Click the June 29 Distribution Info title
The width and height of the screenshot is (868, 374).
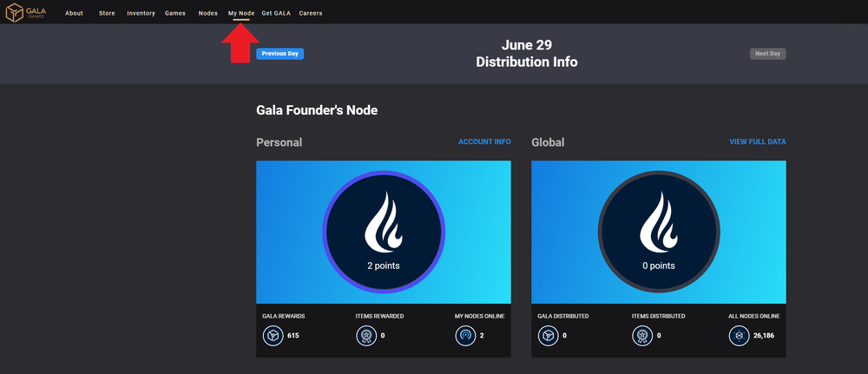(x=527, y=54)
